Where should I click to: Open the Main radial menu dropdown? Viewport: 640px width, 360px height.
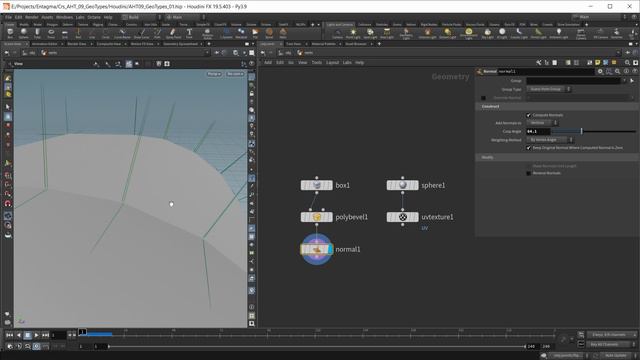pyautogui.click(x=186, y=17)
